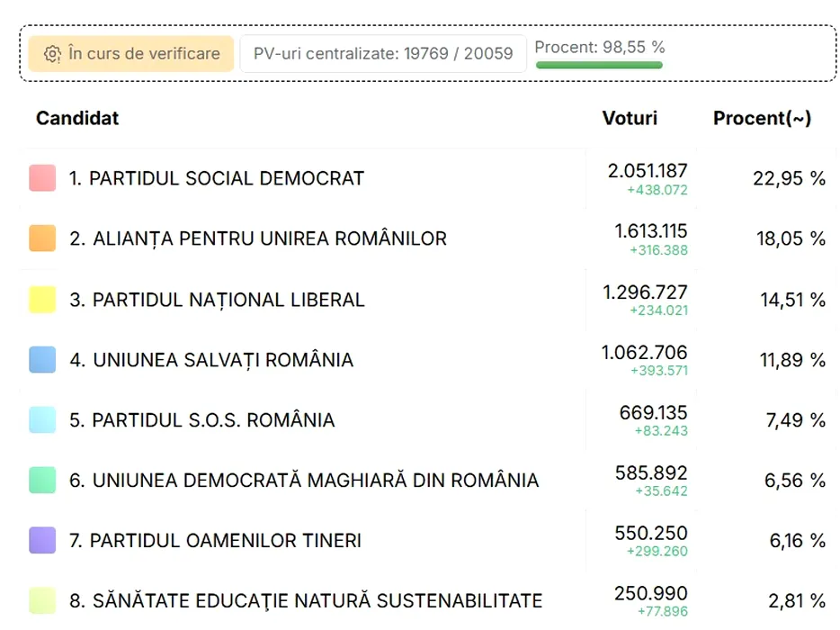Click the gear icon beside În curs de verificare

(52, 54)
